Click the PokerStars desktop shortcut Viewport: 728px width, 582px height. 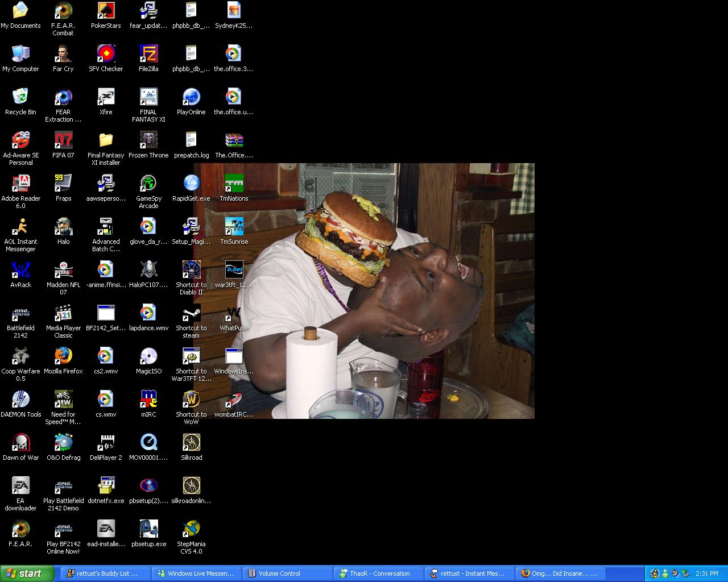106,11
